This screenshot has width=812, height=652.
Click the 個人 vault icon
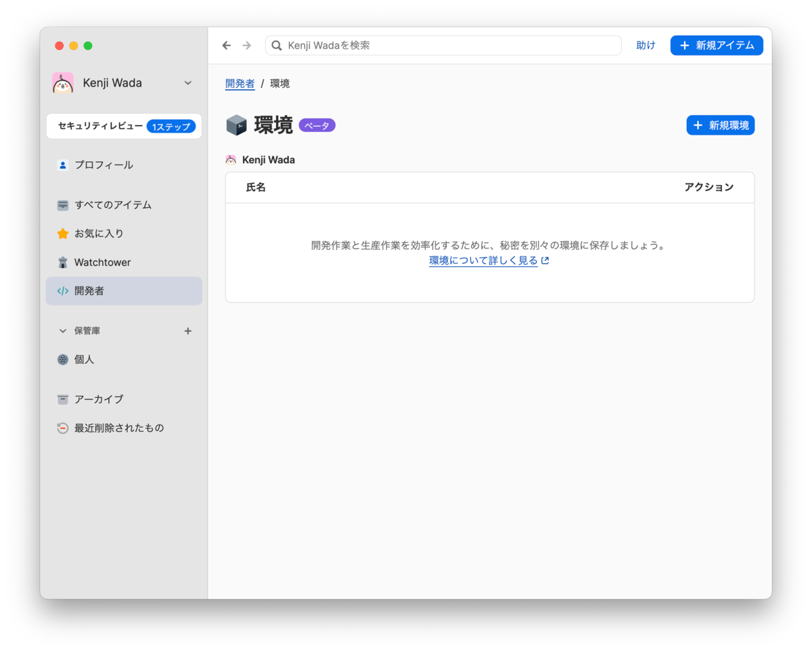pos(63,360)
